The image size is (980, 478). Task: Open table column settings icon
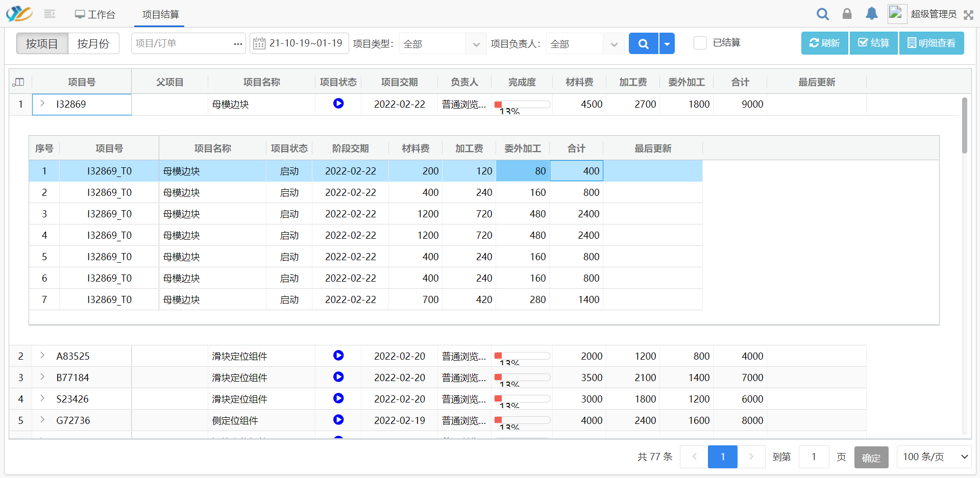[x=19, y=82]
